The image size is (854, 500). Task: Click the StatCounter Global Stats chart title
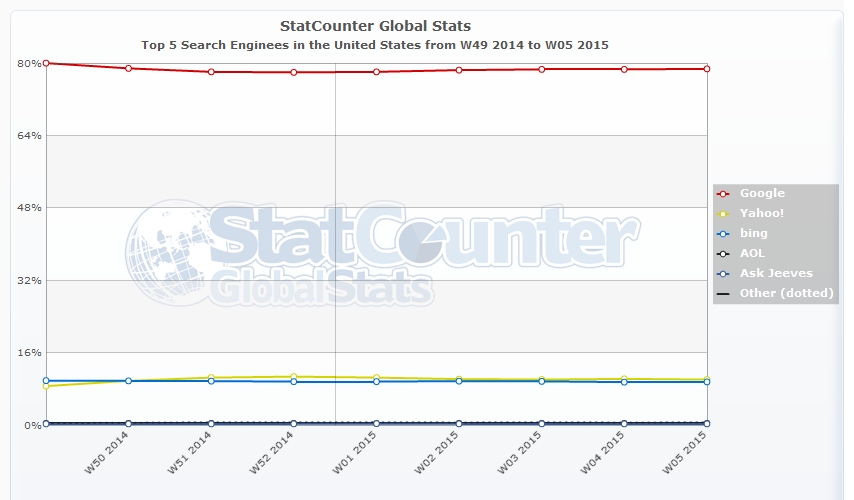coord(375,26)
